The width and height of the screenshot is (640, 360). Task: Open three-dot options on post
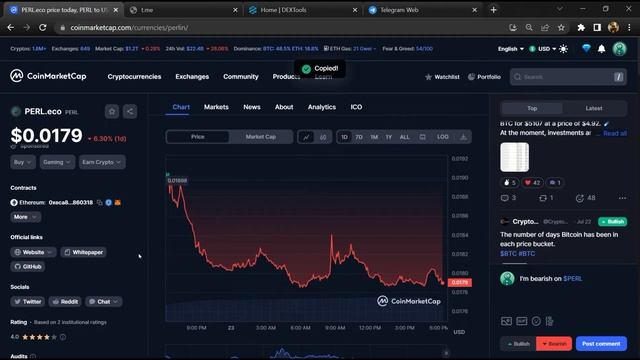[x=622, y=198]
